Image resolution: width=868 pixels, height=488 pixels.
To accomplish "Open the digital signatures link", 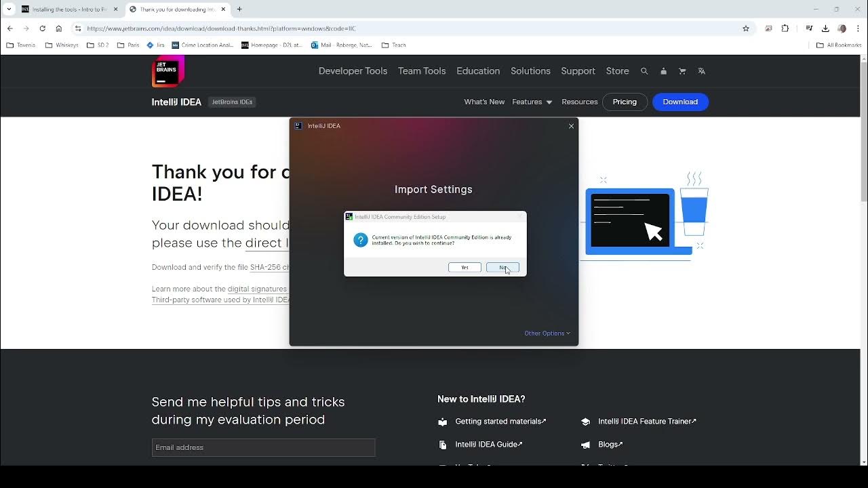I will pyautogui.click(x=257, y=289).
